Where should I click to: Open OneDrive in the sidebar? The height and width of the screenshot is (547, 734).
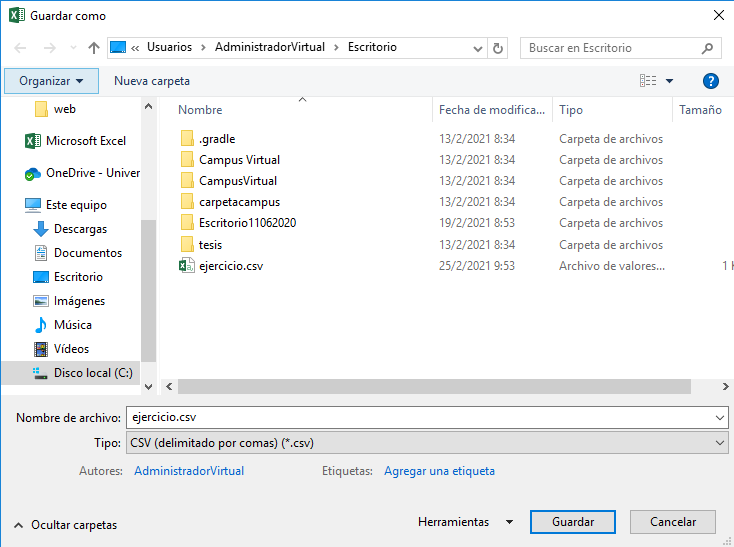(92, 173)
